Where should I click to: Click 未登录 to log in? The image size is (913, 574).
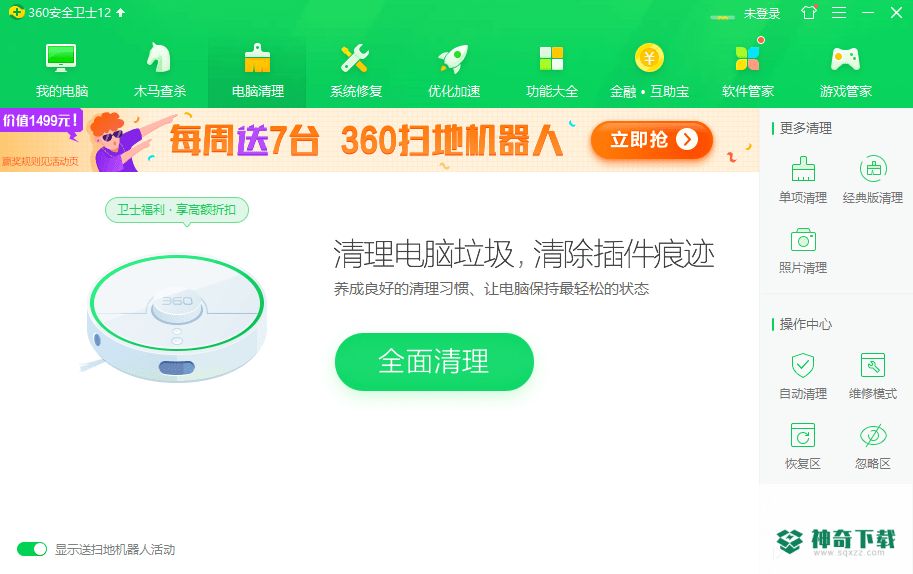(762, 13)
